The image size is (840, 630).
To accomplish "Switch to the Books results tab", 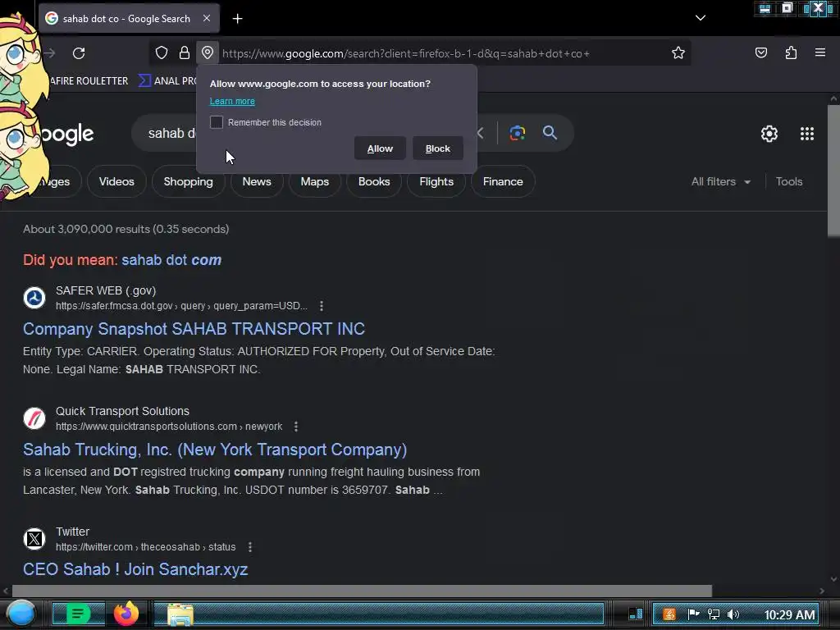I will click(374, 181).
